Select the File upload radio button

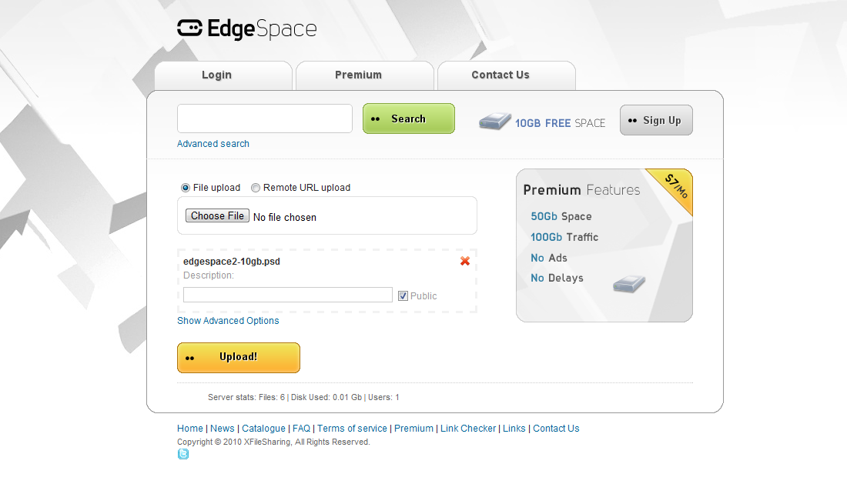coord(186,188)
